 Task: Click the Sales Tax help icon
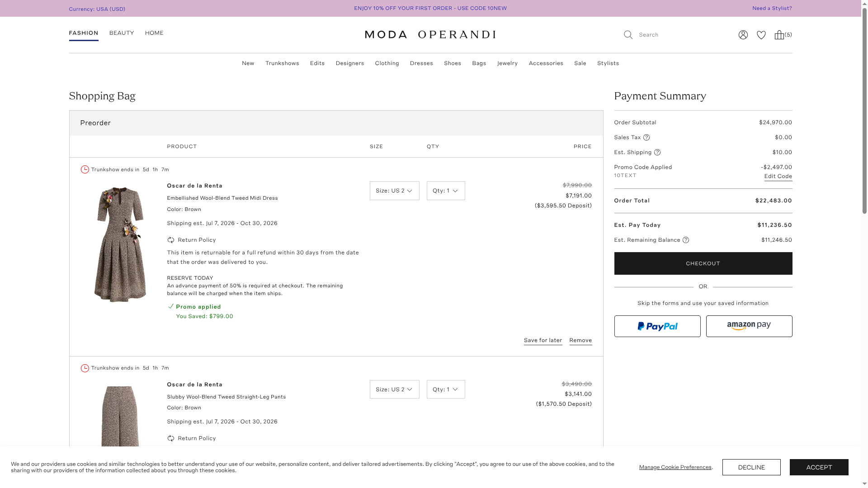[646, 137]
